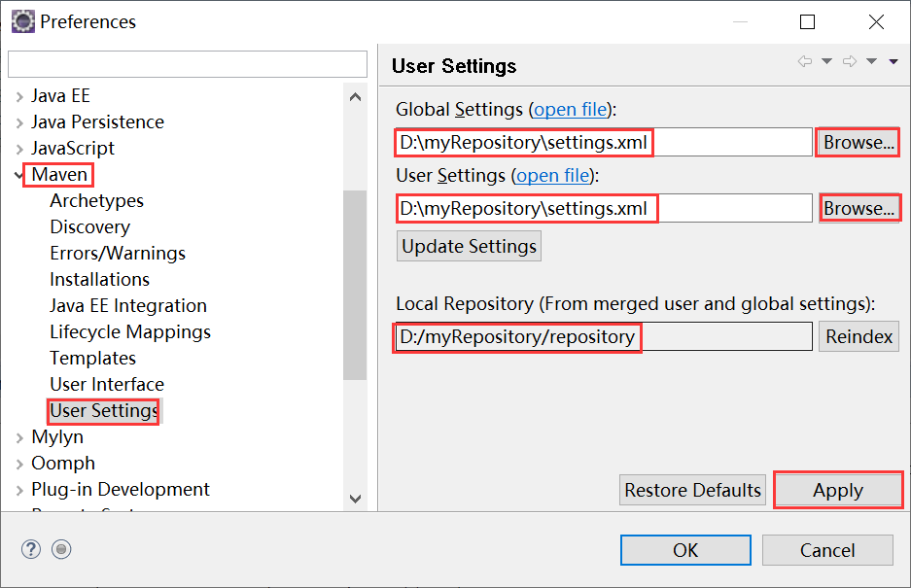Open the Installations preferences page
Viewport: 911px width, 588px height.
100,280
